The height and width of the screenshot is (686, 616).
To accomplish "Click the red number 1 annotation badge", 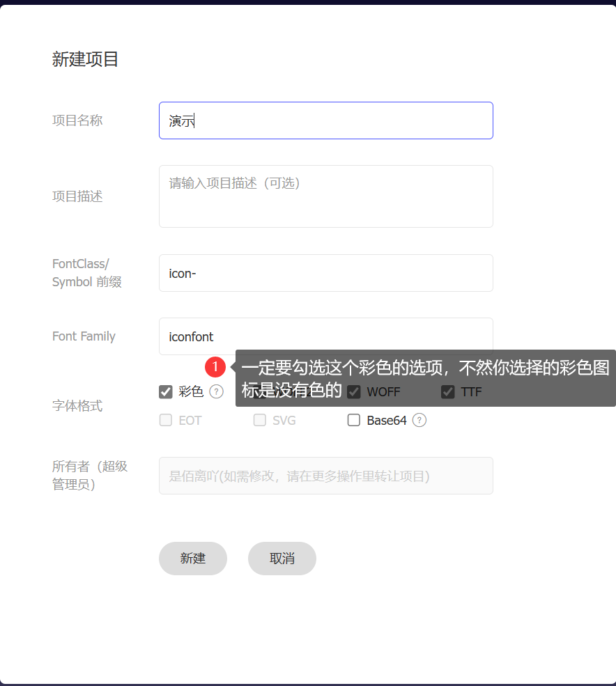I will (215, 366).
